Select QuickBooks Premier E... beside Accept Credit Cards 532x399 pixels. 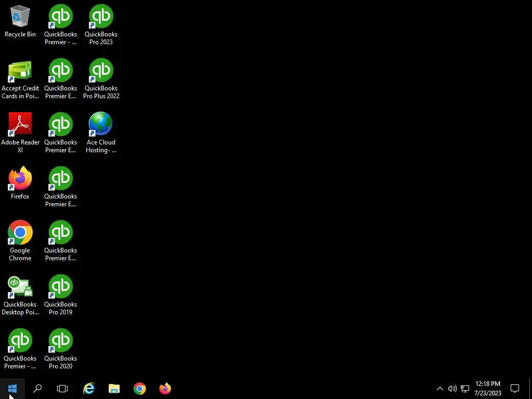pos(60,79)
